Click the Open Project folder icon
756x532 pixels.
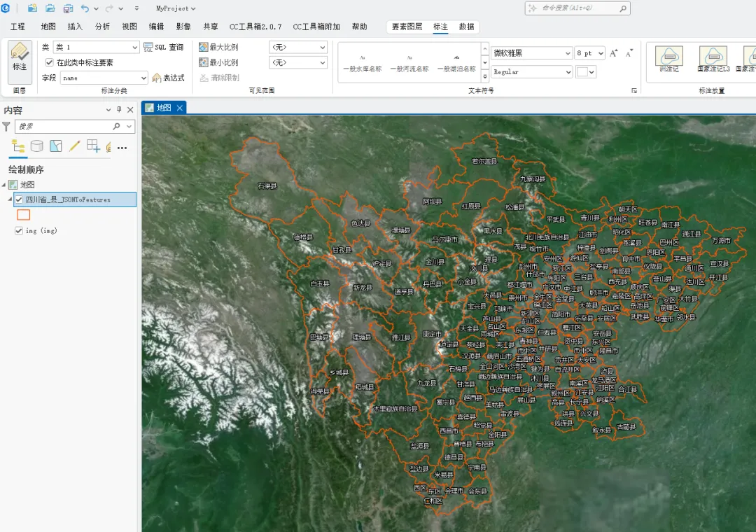(x=50, y=8)
